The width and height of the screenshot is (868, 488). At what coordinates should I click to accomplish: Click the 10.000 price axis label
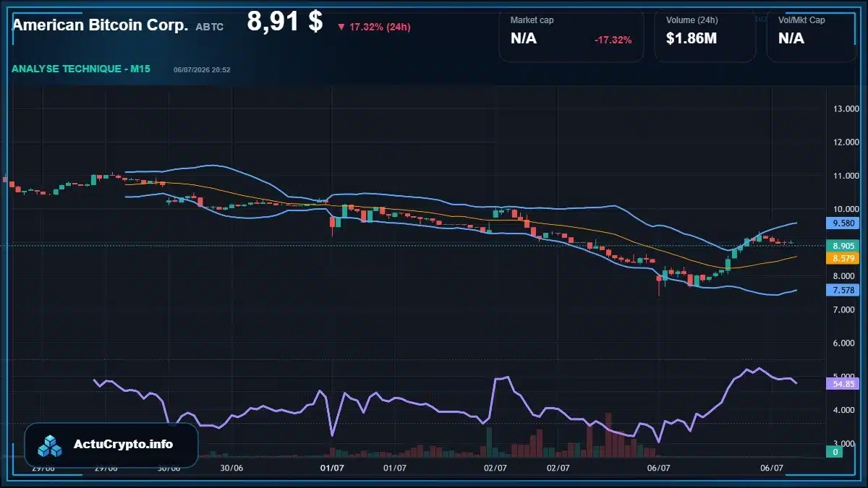[846, 209]
